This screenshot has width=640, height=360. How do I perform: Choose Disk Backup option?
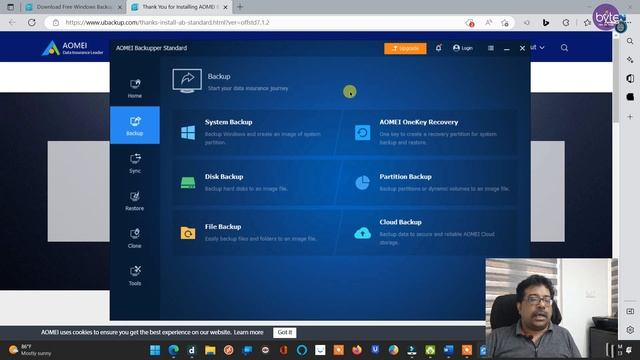coord(254,182)
